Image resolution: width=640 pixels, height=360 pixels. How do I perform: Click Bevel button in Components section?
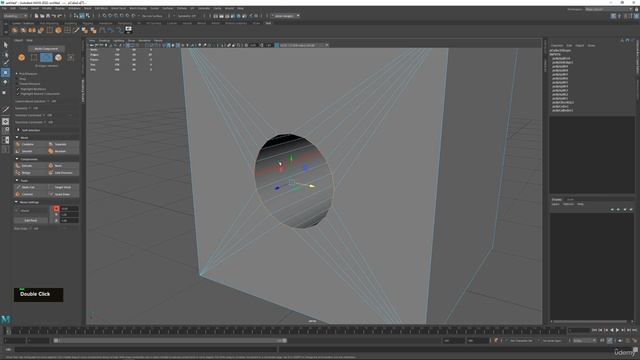tap(63, 166)
